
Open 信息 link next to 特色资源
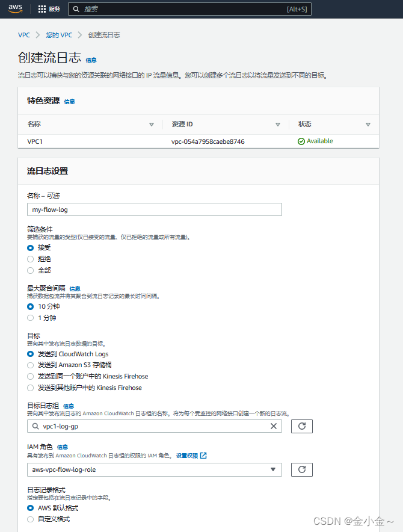tap(69, 102)
